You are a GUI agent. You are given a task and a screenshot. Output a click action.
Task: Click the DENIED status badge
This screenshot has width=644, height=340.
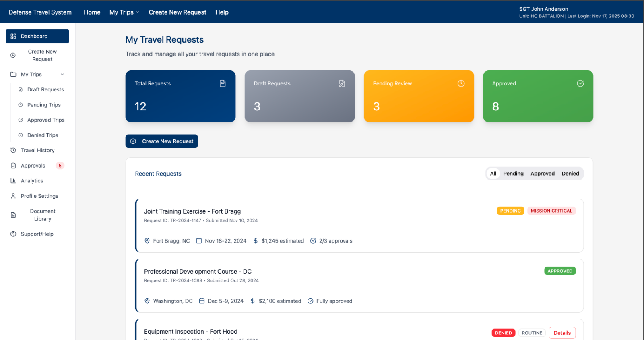[504, 333]
